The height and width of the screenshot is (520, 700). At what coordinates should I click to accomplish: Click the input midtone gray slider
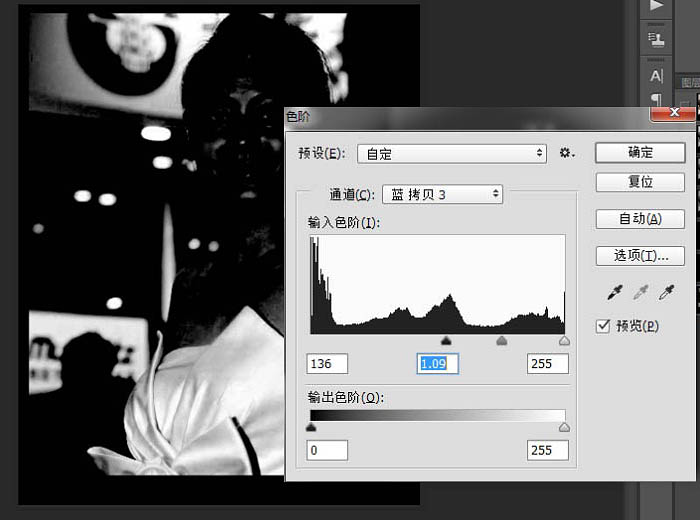(501, 341)
